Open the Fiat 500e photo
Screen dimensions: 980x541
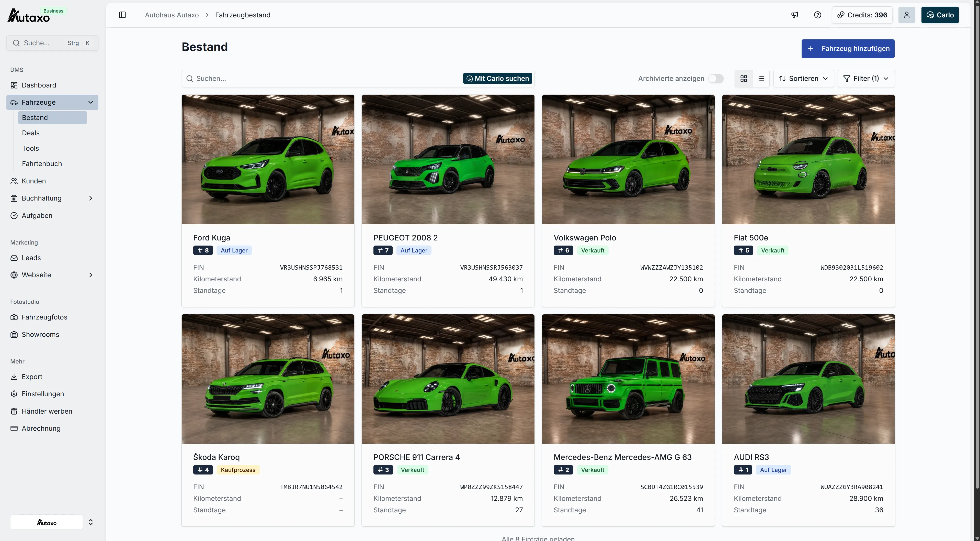click(808, 160)
